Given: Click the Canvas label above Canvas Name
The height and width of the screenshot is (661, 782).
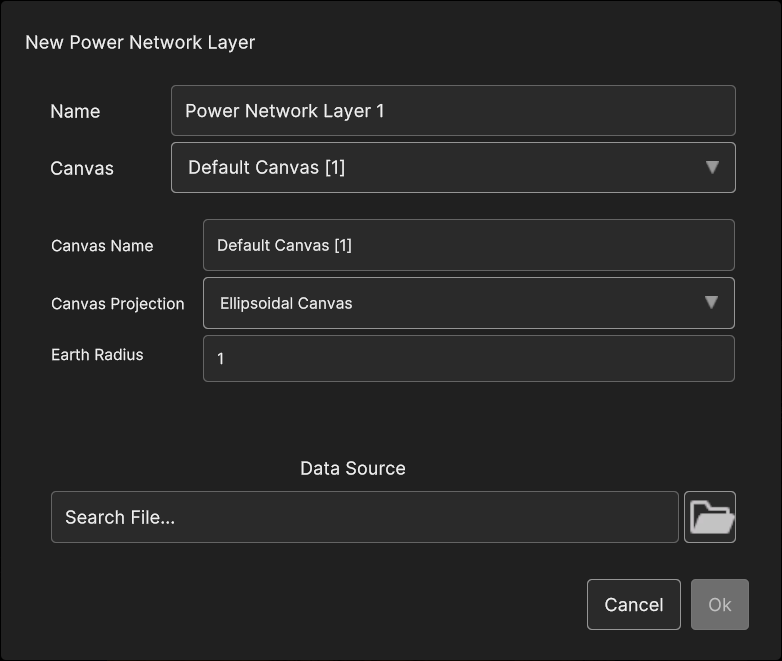Looking at the screenshot, I should pyautogui.click(x=82, y=168).
